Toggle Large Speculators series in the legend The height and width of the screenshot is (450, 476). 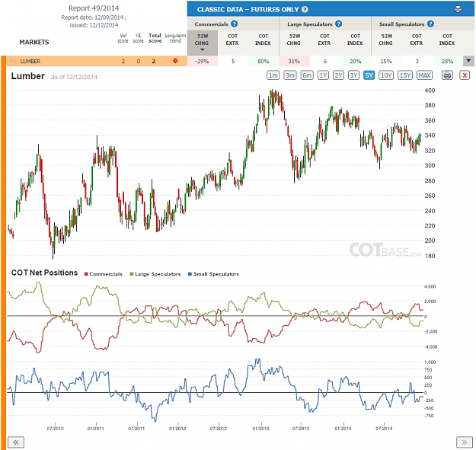click(x=155, y=274)
